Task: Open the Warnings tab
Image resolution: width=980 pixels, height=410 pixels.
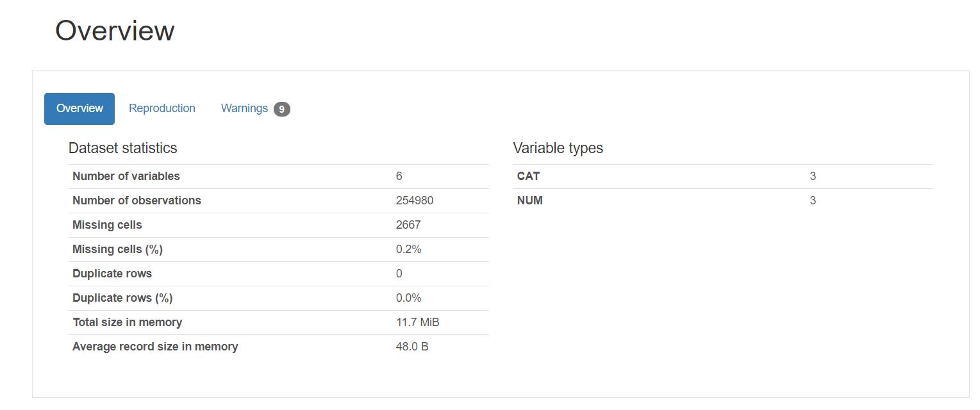Action: (x=244, y=108)
